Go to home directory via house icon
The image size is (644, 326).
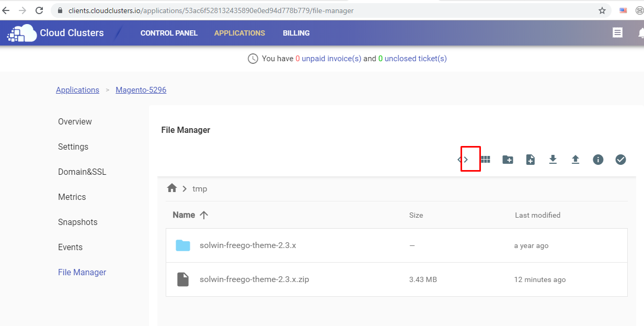click(172, 188)
